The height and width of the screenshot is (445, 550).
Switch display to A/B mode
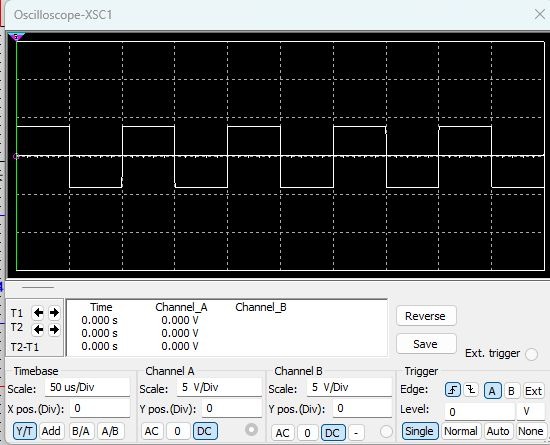(x=110, y=431)
